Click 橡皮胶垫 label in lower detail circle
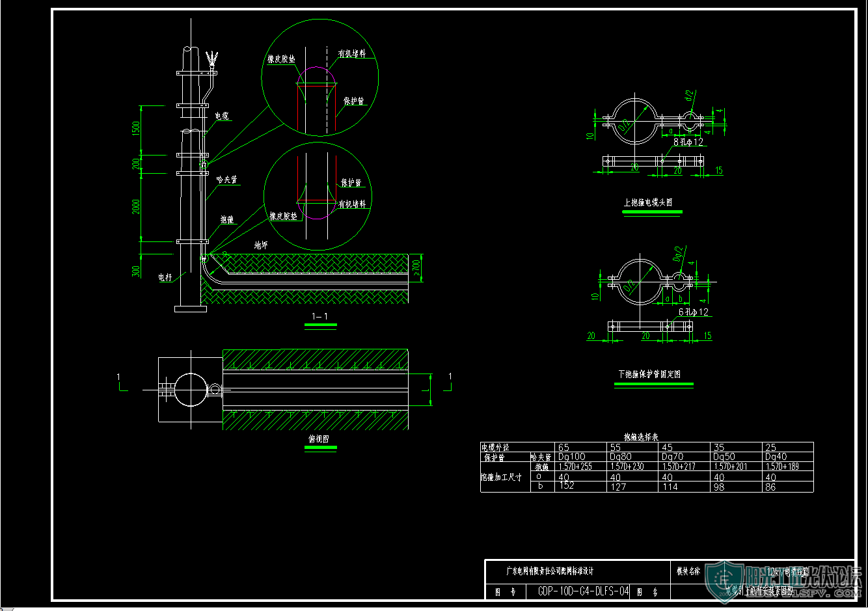Image resolution: width=868 pixels, height=611 pixels. 284,216
